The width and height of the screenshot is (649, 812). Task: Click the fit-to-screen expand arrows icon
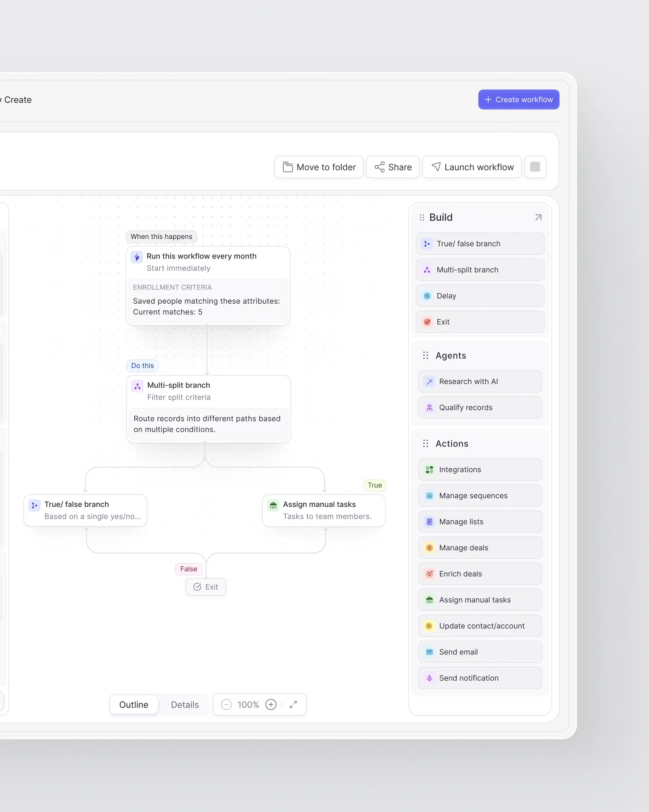[x=293, y=705]
